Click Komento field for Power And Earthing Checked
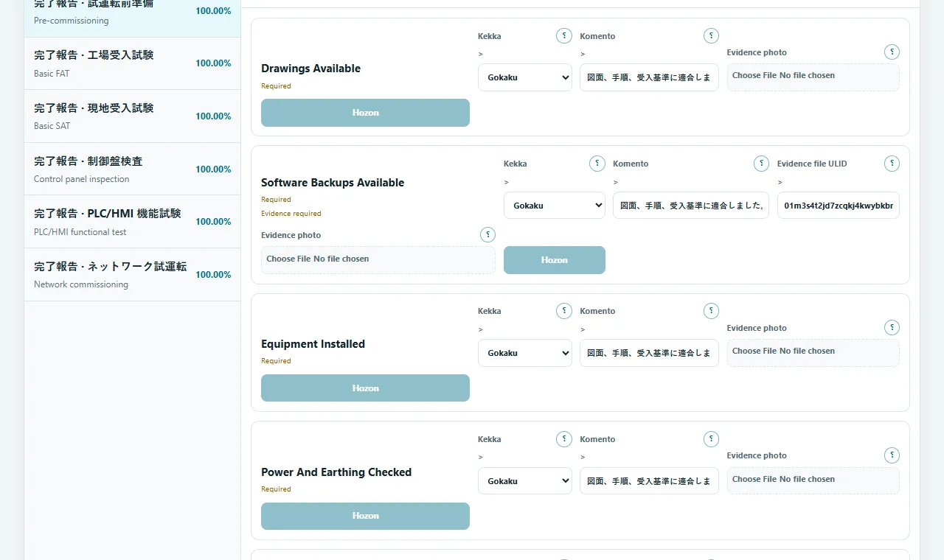 coord(649,481)
